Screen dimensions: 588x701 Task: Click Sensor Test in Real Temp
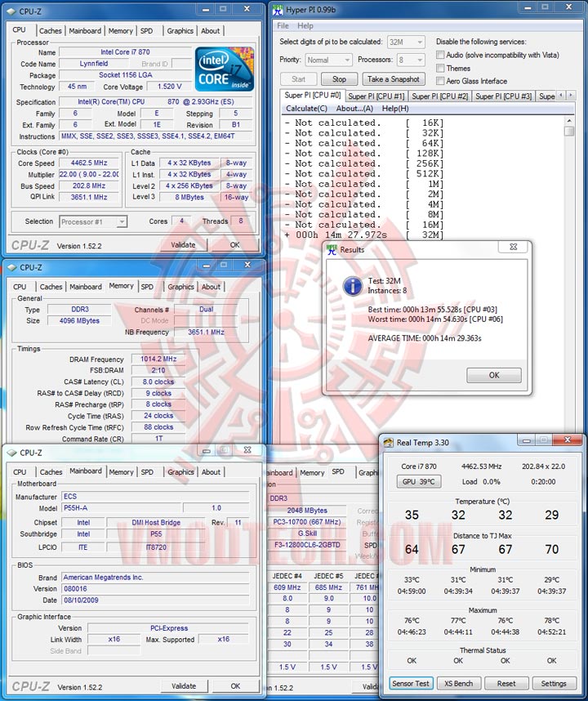pyautogui.click(x=410, y=683)
